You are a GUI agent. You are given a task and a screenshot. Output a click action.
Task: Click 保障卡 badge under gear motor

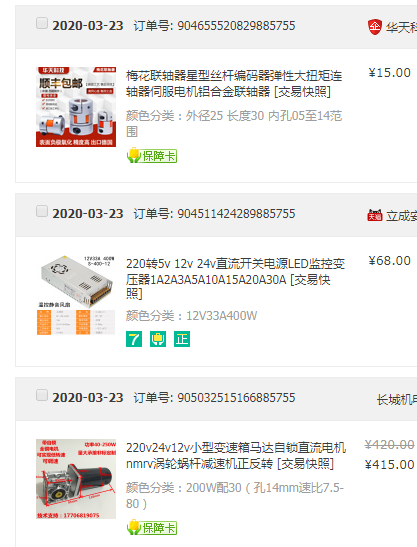(x=152, y=527)
